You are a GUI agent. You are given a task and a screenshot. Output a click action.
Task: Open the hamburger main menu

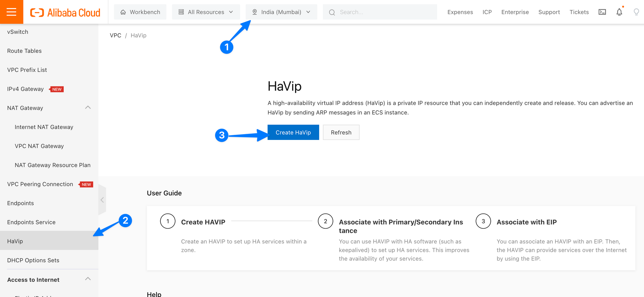coord(11,12)
